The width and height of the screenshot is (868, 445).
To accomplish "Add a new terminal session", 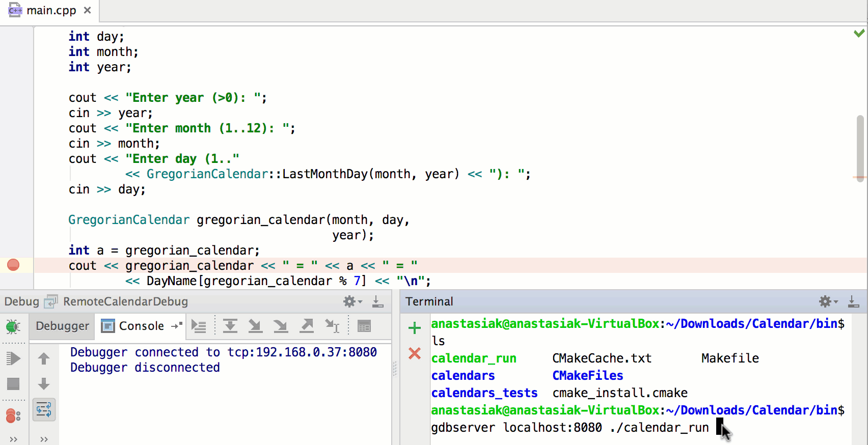I will (x=415, y=328).
